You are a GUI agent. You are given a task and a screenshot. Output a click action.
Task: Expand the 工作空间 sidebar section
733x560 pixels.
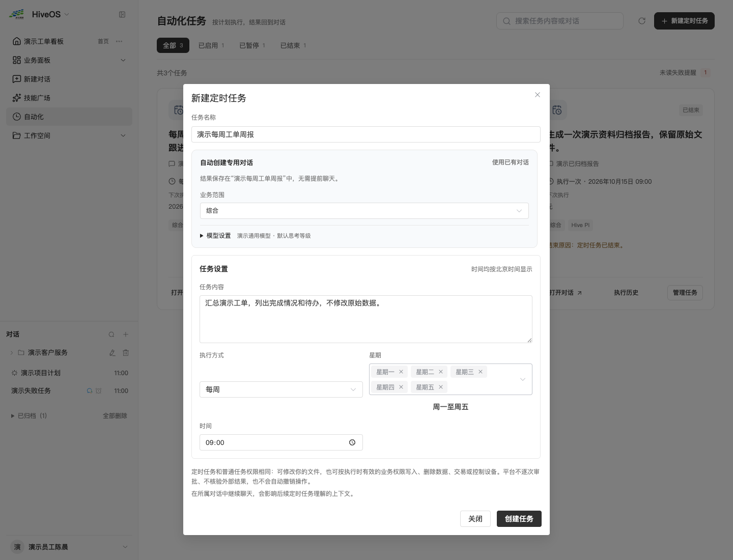[x=69, y=135]
